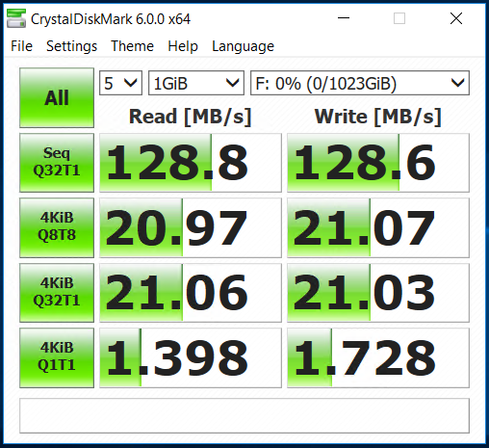The image size is (489, 448).
Task: Click the Read [MB/s] column header
Action: click(190, 117)
